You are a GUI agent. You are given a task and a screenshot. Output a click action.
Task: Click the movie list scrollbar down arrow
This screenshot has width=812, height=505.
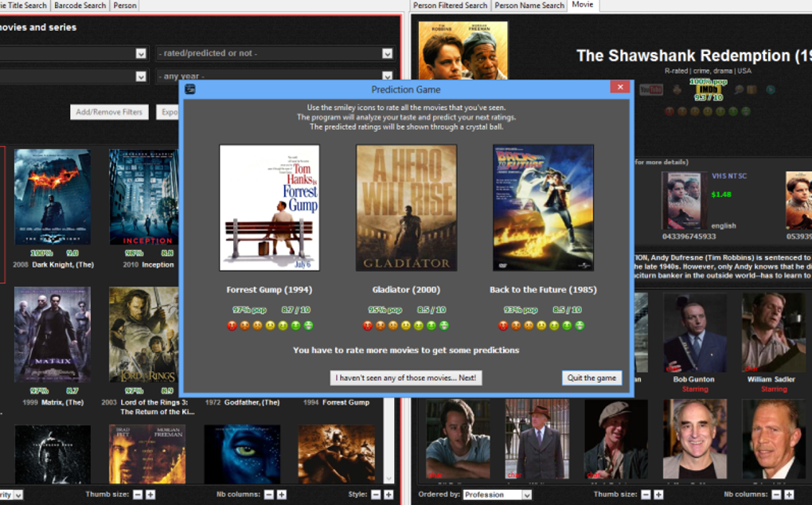[x=389, y=479]
